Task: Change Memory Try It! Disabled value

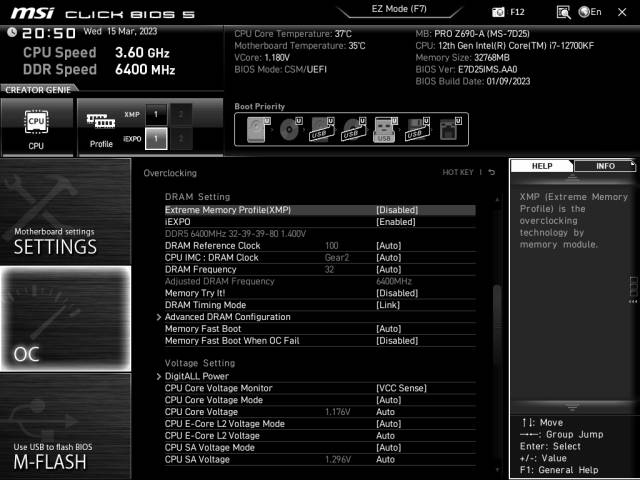Action: click(x=397, y=293)
